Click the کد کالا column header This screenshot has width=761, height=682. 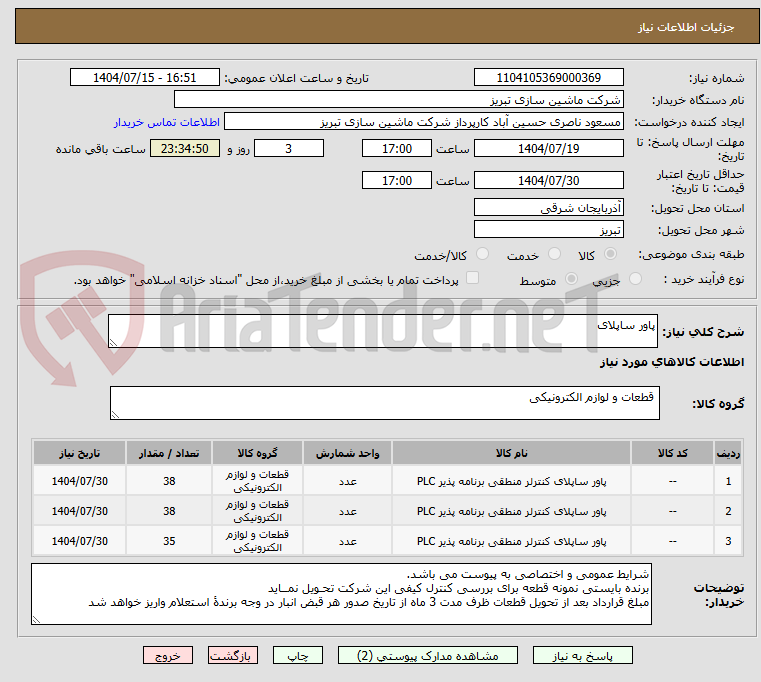(x=672, y=453)
